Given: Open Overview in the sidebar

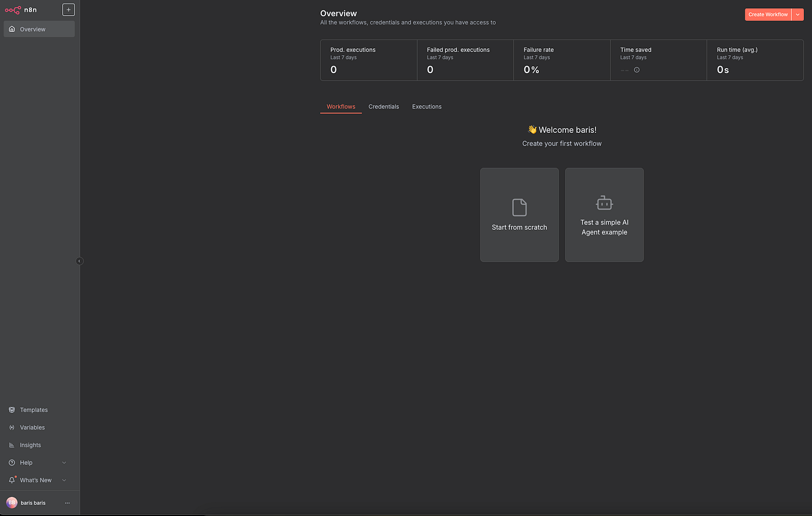Looking at the screenshot, I should click(x=39, y=29).
